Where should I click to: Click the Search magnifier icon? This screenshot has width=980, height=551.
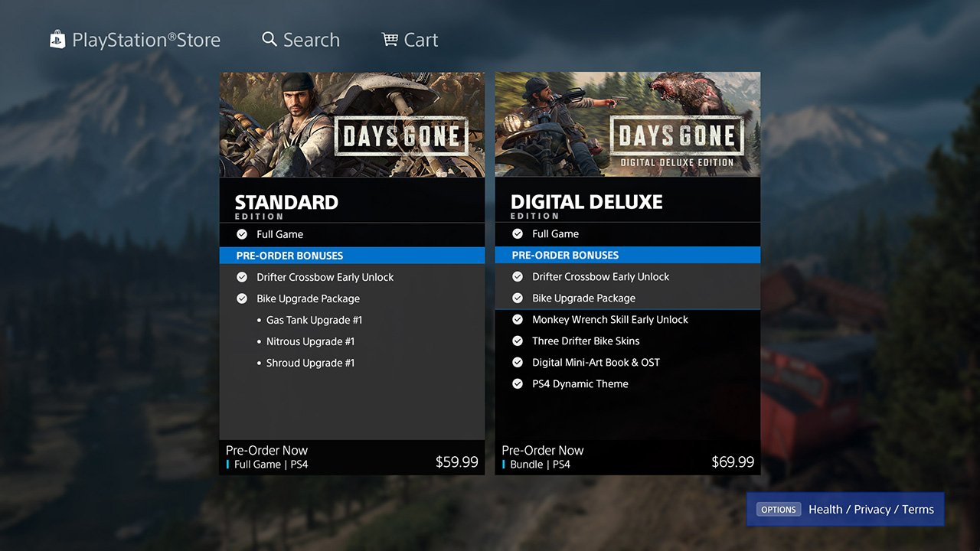click(269, 39)
